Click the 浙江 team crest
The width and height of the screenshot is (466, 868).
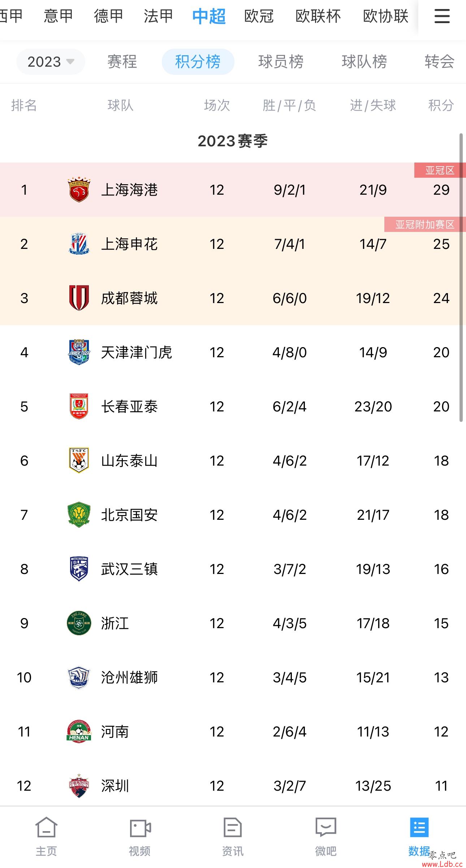(79, 623)
